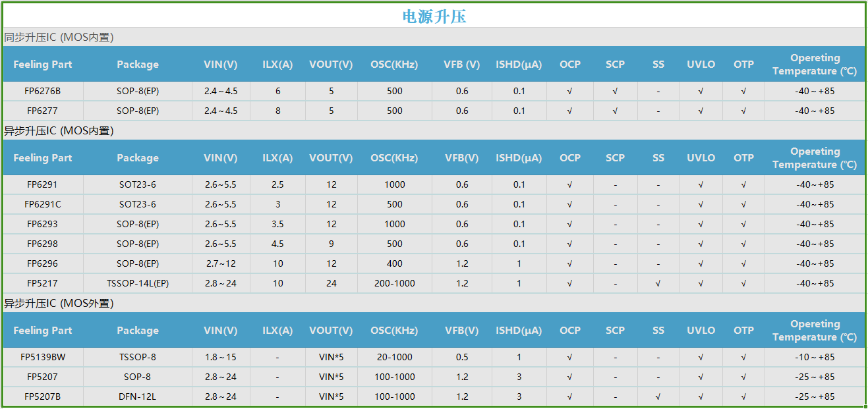Click the VOUT value 24 for FP5217
868x409 pixels.
pyautogui.click(x=332, y=283)
